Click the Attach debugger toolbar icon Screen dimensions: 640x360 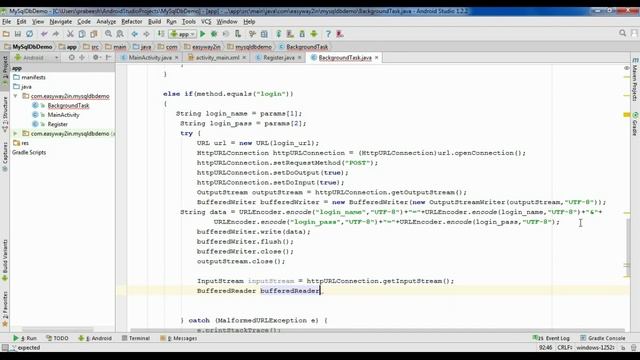tap(238, 34)
